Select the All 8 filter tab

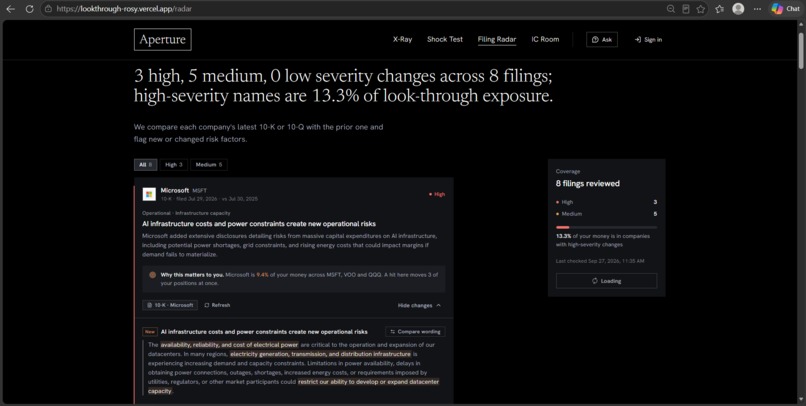tap(145, 164)
